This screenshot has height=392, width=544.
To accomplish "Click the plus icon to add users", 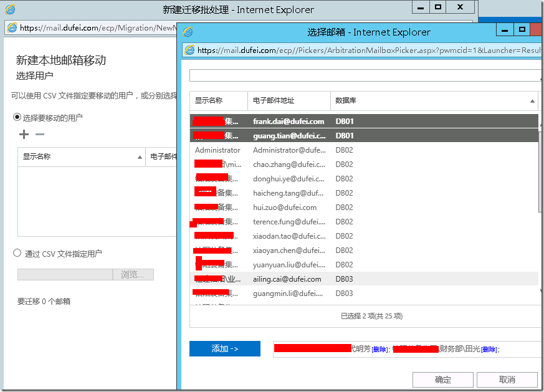I will pyautogui.click(x=24, y=134).
